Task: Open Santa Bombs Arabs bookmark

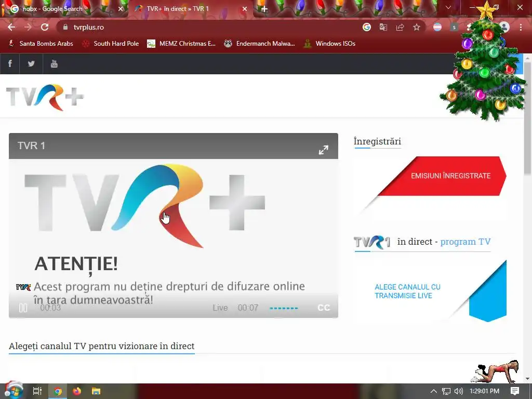Action: point(41,44)
